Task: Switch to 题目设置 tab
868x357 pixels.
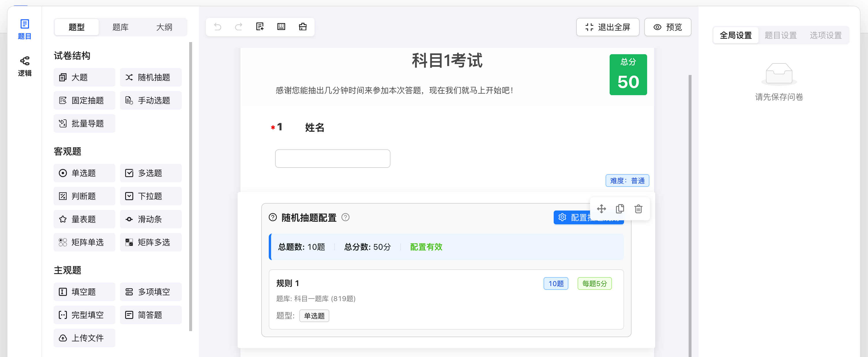Action: click(780, 35)
